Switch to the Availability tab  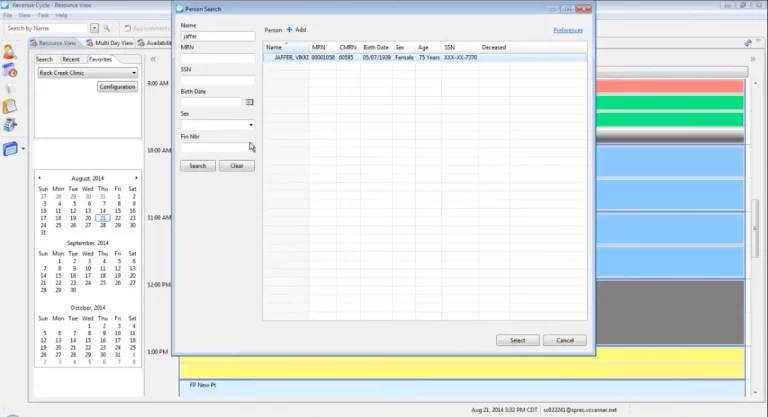[155, 43]
